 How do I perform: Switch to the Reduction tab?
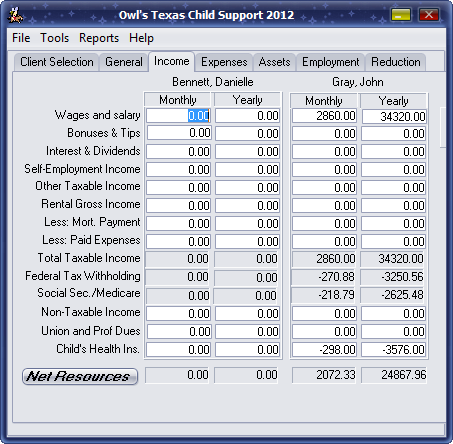tap(396, 62)
